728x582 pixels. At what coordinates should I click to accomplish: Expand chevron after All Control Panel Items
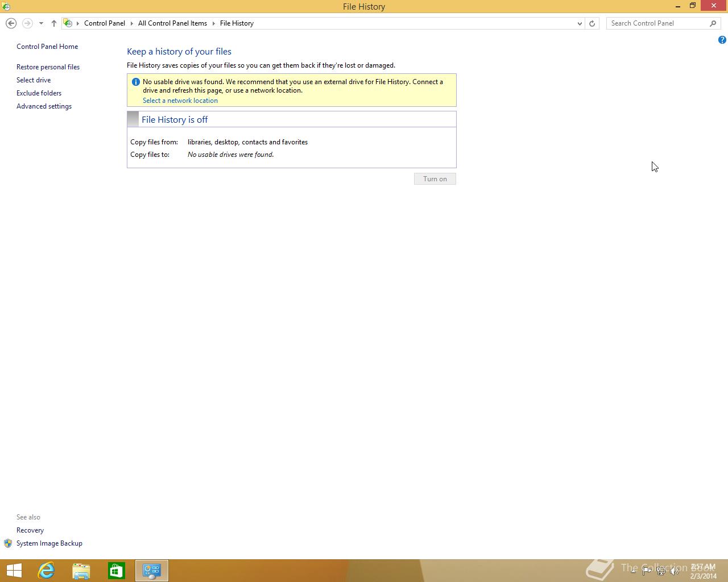point(214,23)
